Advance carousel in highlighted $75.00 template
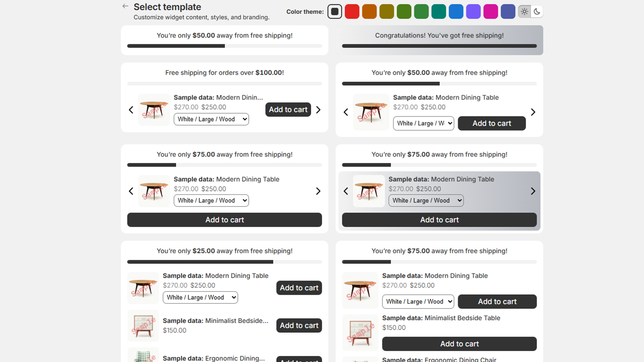 [533, 191]
